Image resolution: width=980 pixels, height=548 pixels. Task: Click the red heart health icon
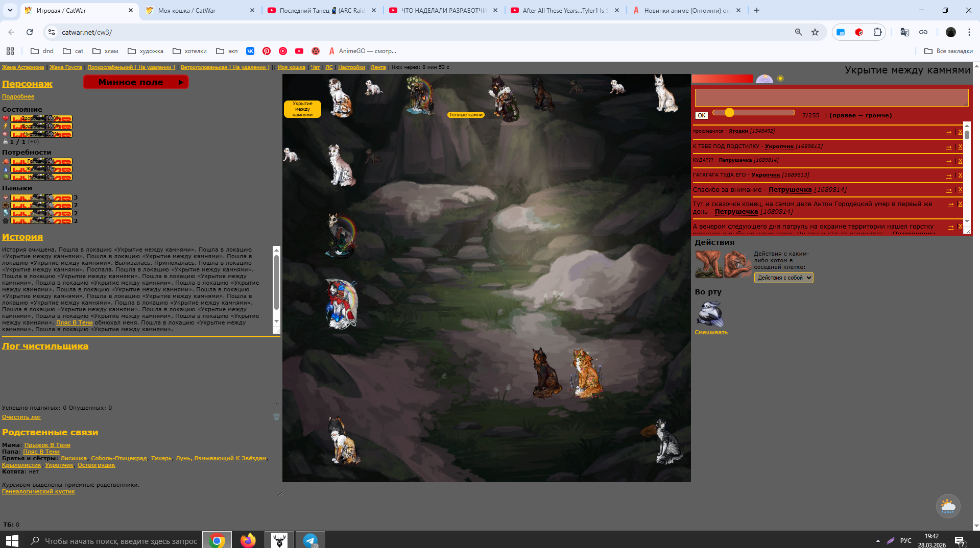point(6,118)
